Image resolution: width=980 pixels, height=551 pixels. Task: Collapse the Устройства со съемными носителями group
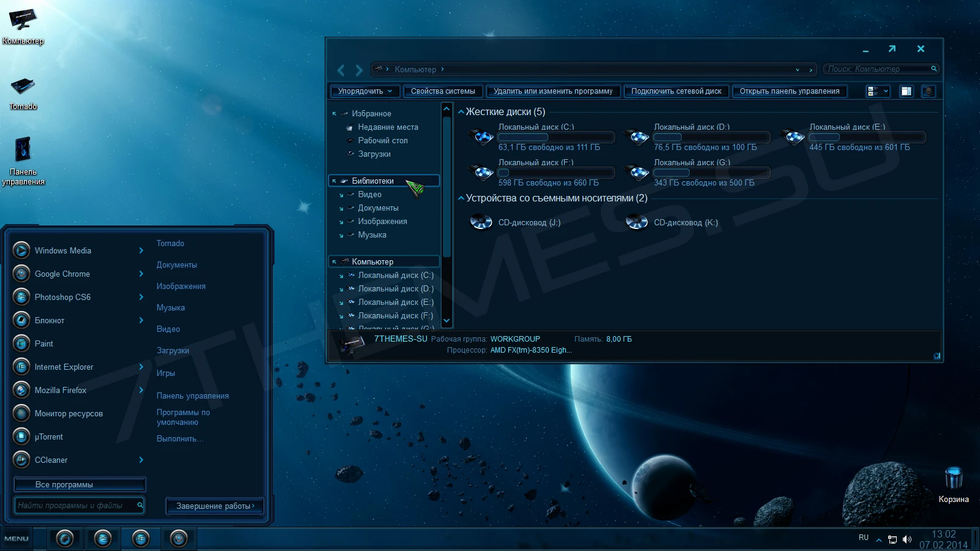[x=461, y=198]
